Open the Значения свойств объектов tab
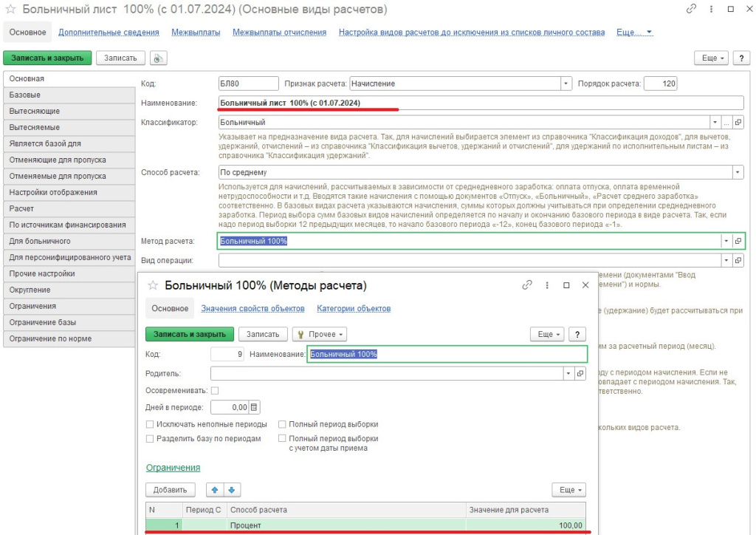This screenshot has height=535, width=756. tap(252, 309)
